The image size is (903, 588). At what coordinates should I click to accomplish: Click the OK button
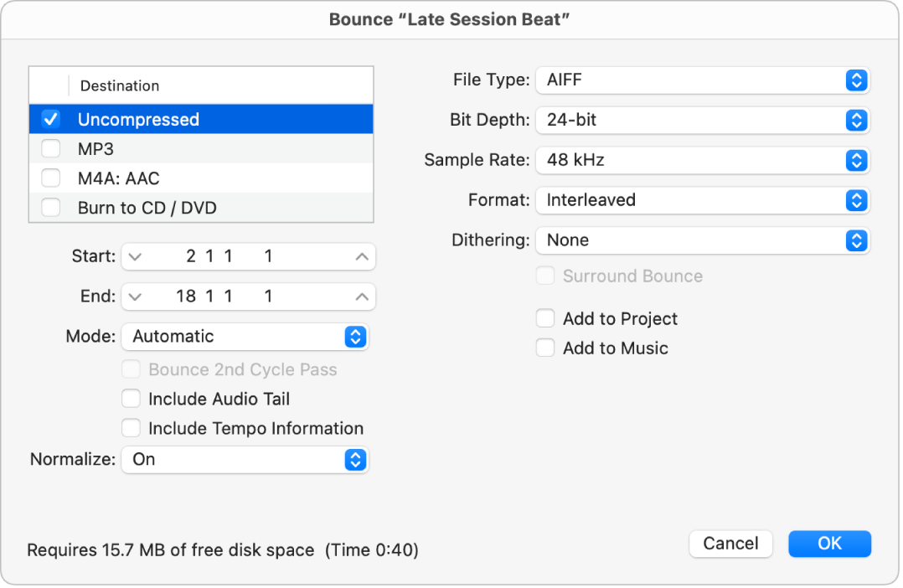click(x=829, y=544)
